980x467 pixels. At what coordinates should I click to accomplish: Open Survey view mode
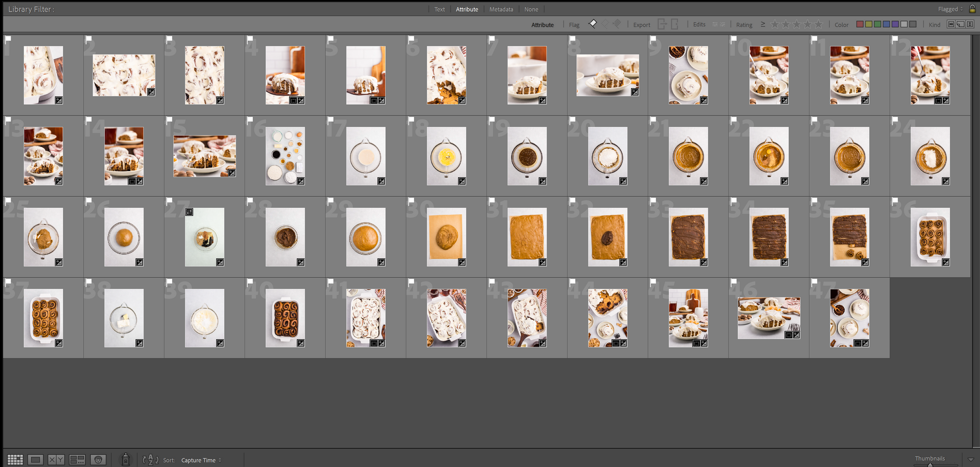click(x=77, y=459)
